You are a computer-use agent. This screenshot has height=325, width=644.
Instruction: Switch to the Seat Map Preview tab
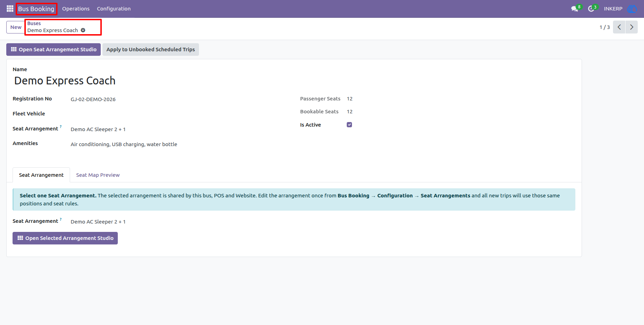click(x=98, y=175)
